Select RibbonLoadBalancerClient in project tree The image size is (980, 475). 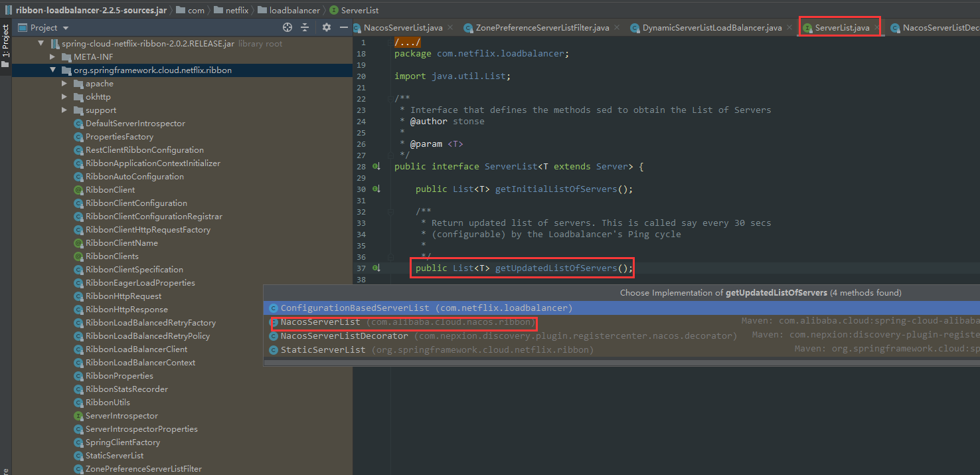(x=136, y=349)
